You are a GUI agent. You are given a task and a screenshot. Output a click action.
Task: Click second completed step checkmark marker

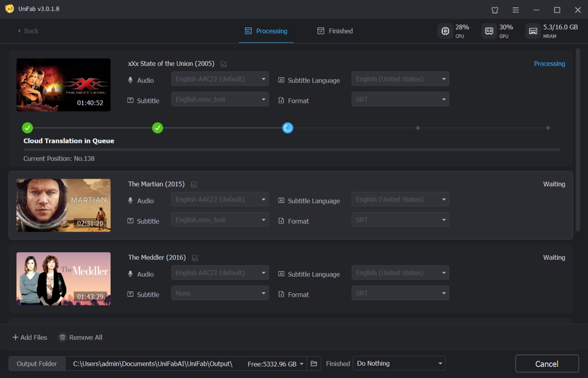tap(158, 128)
